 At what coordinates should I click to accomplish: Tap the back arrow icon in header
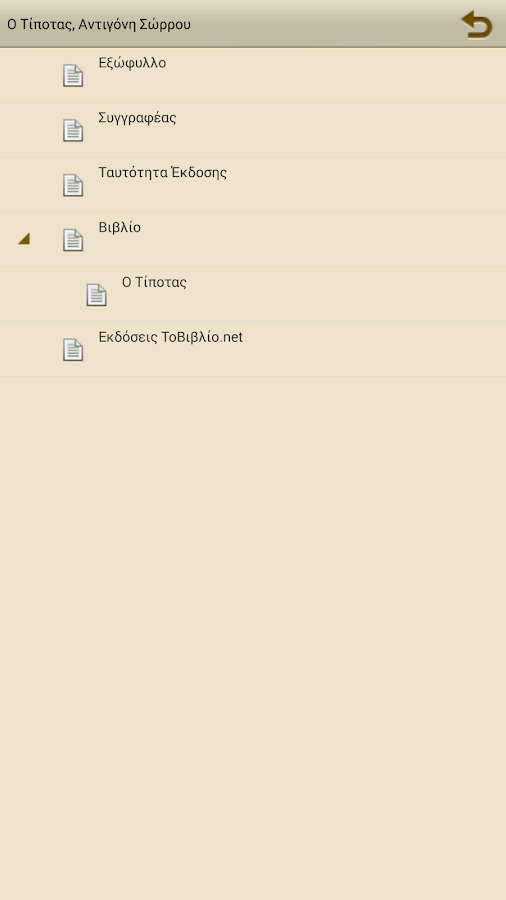(477, 24)
